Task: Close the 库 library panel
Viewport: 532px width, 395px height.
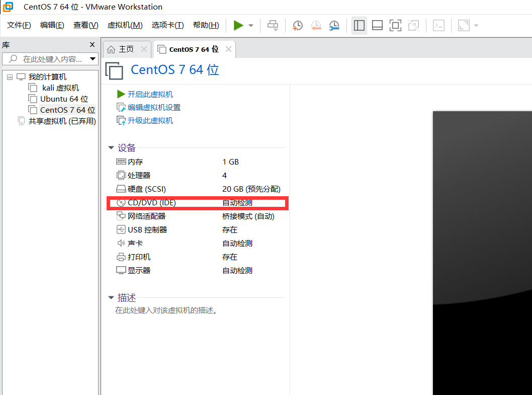Action: click(92, 44)
